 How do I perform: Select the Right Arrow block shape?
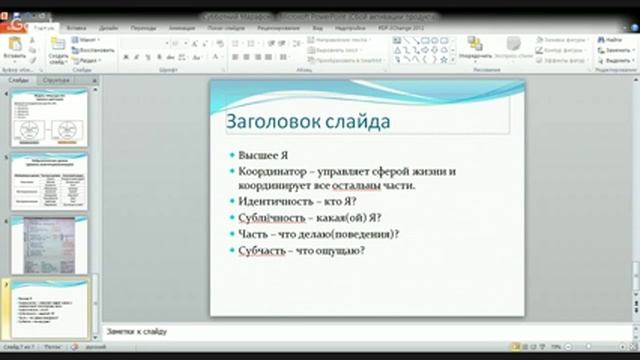pyautogui.click(x=425, y=50)
